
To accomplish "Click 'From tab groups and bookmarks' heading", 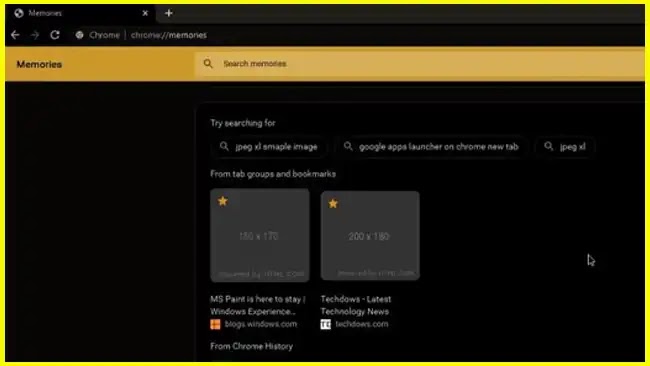I will point(273,174).
